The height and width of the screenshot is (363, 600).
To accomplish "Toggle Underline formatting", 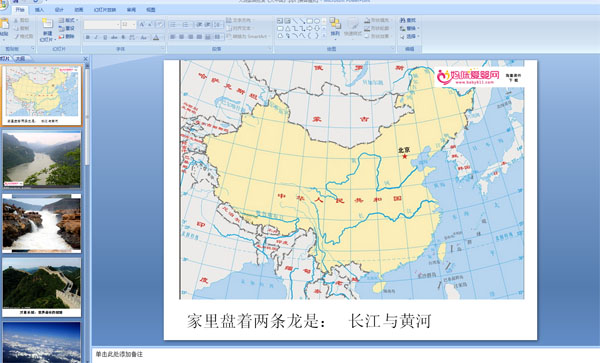I will [x=105, y=37].
